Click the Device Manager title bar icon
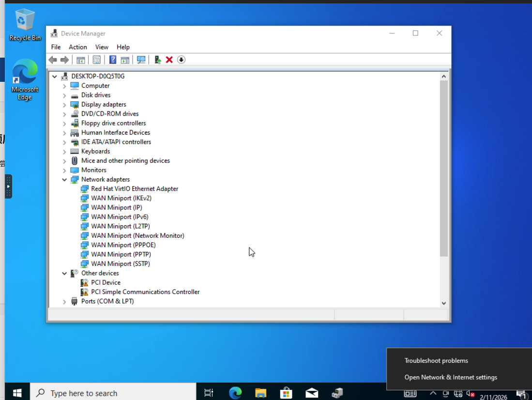The height and width of the screenshot is (400, 532). tap(54, 33)
